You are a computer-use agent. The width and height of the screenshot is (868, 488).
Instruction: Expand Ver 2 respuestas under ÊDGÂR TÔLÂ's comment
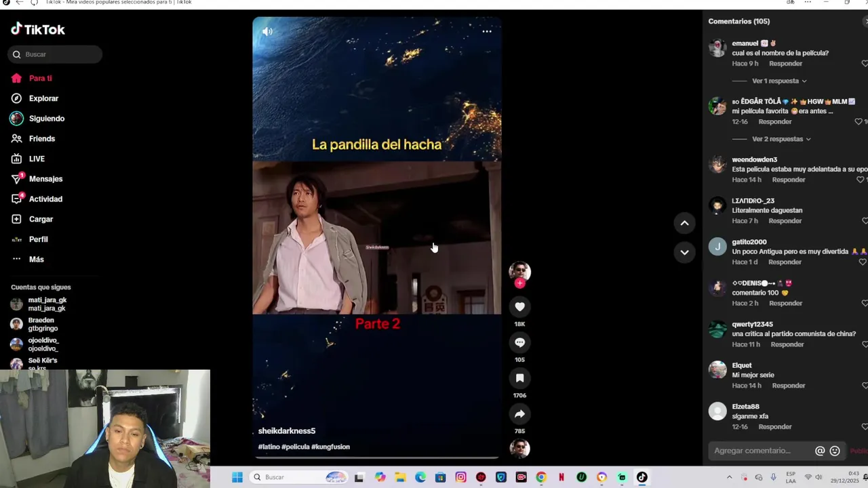click(782, 139)
